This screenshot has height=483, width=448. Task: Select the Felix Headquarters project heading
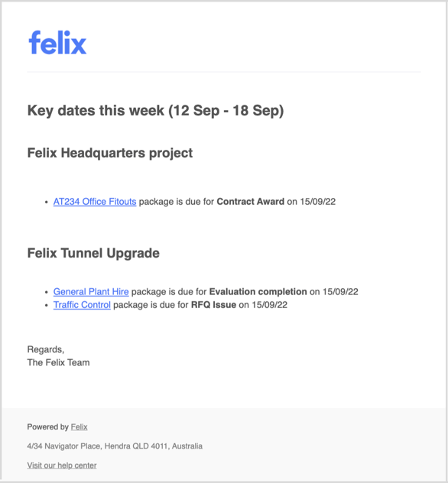(110, 153)
